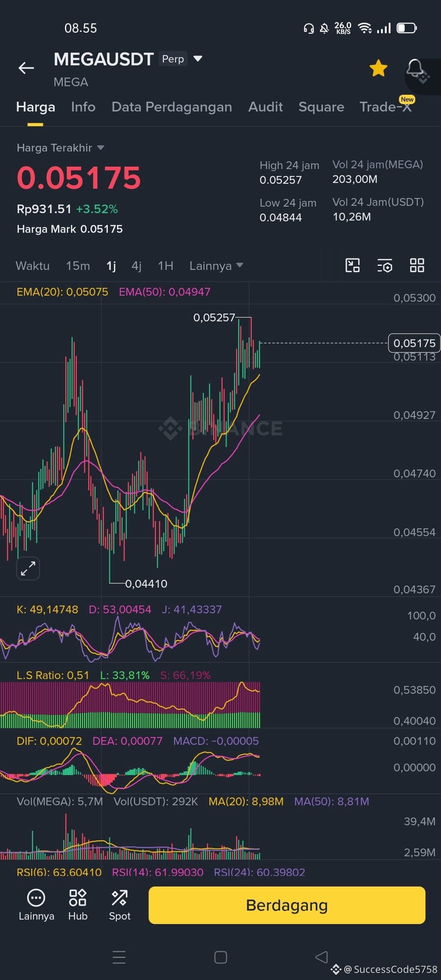
Task: Select the Waktu chart interval
Action: coord(33,266)
